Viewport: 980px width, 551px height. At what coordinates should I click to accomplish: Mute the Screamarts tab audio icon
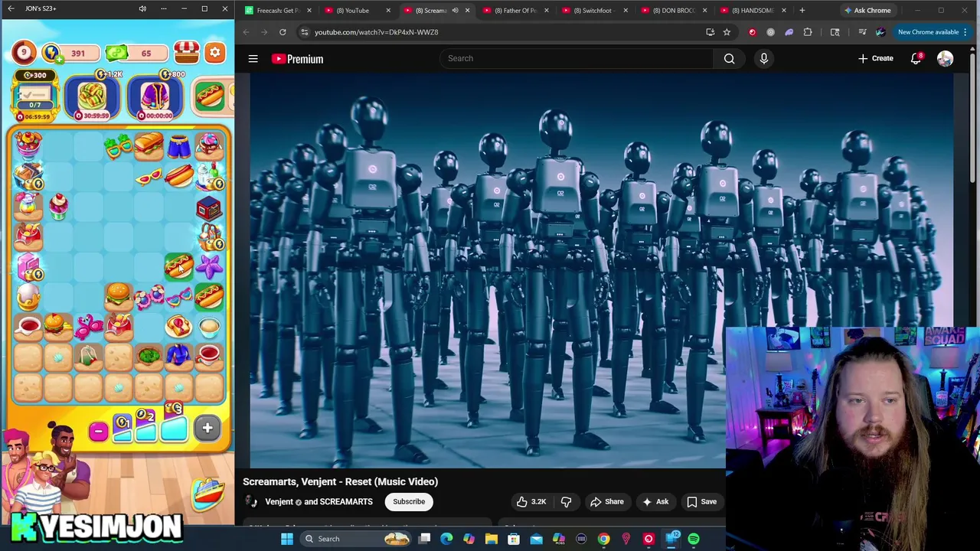[x=455, y=10]
